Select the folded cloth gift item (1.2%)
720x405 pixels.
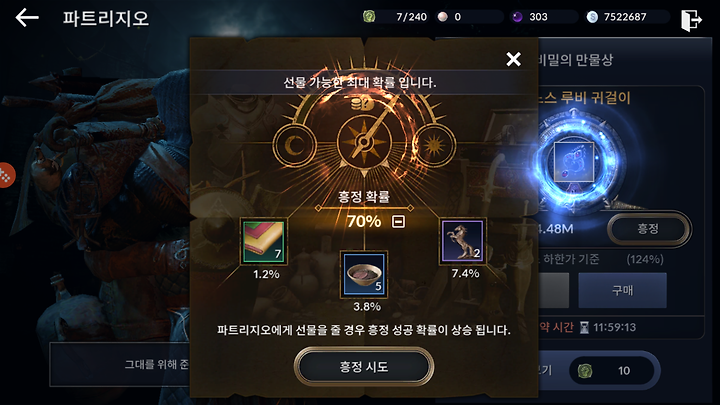pyautogui.click(x=264, y=242)
